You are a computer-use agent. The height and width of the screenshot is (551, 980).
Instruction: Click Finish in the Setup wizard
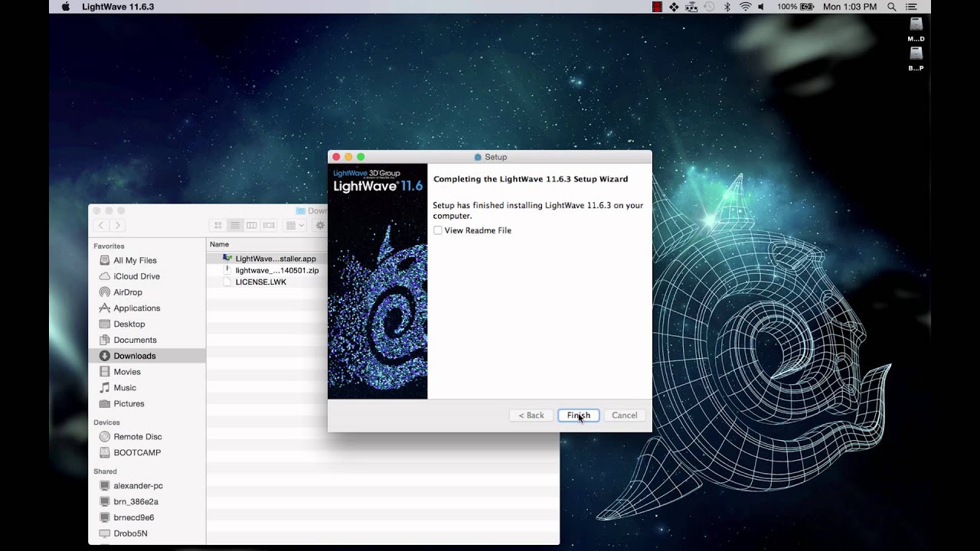point(578,416)
